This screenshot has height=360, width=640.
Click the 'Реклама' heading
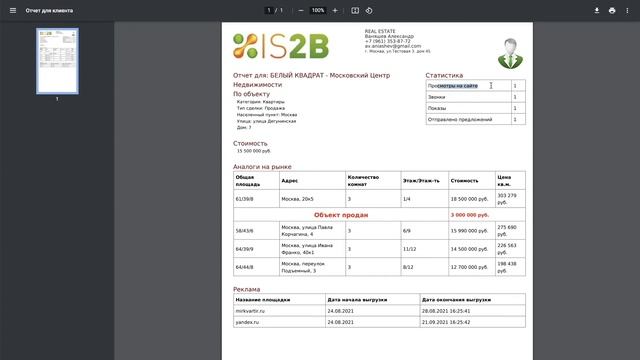247,289
